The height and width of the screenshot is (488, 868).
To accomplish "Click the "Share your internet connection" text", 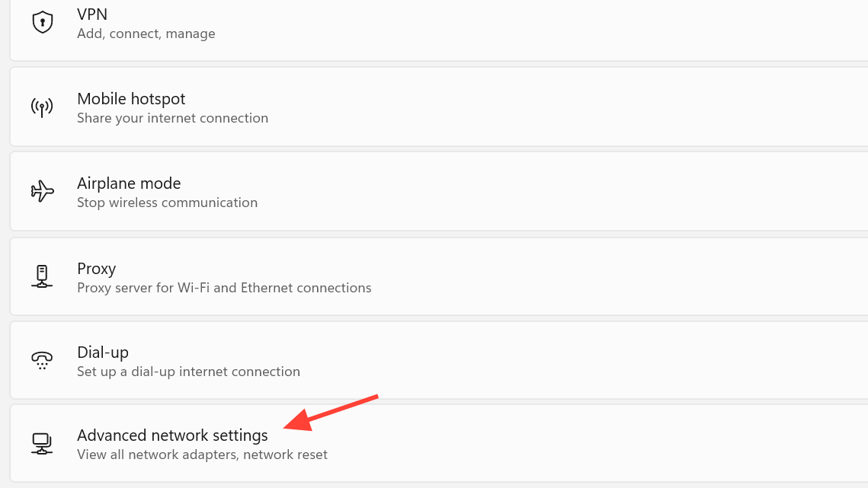I will click(172, 118).
